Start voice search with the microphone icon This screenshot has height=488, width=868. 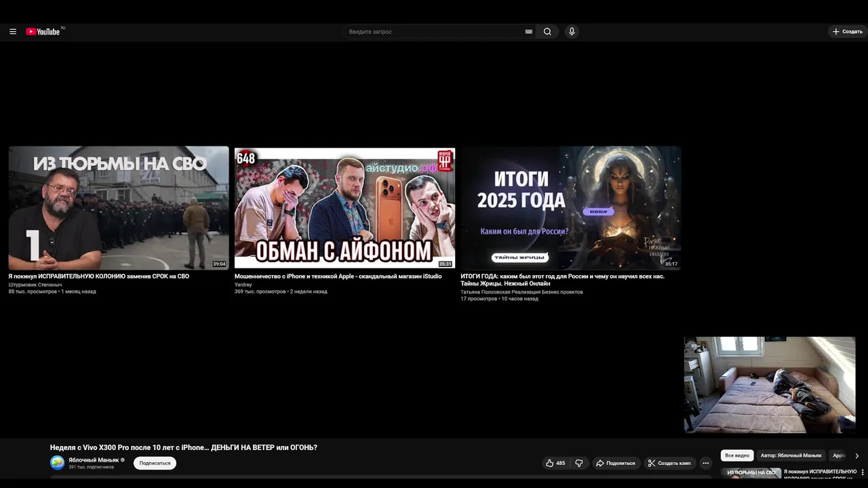pyautogui.click(x=572, y=32)
